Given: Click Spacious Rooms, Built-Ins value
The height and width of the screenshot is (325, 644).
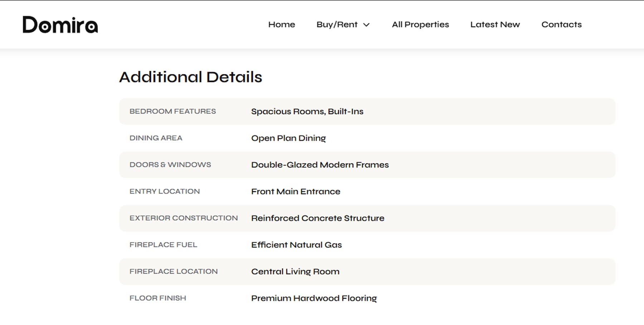Looking at the screenshot, I should 307,111.
